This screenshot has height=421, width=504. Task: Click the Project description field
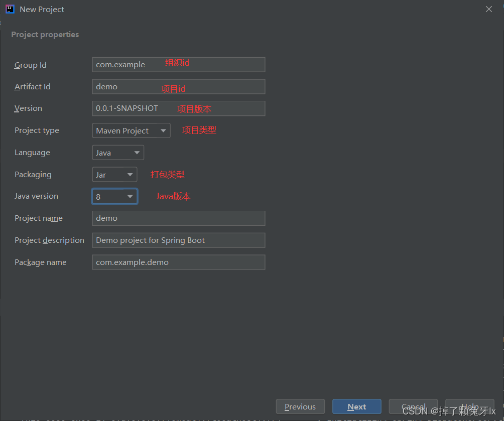click(x=178, y=240)
